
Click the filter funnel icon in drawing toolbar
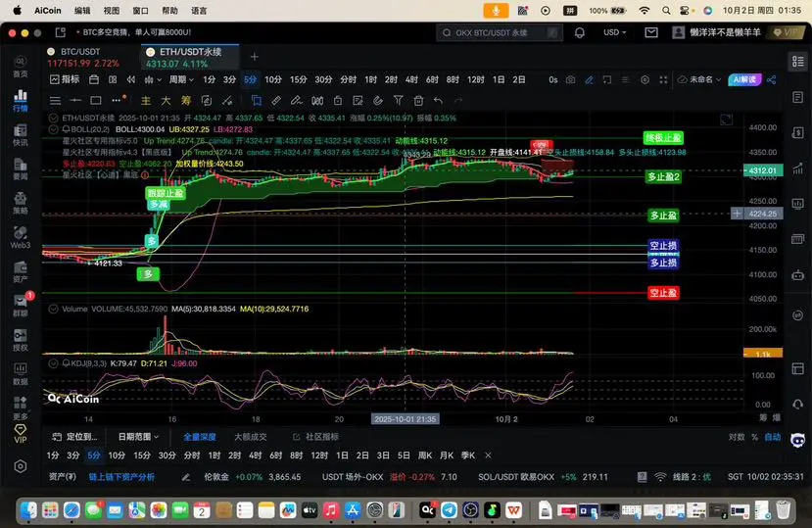pos(399,100)
